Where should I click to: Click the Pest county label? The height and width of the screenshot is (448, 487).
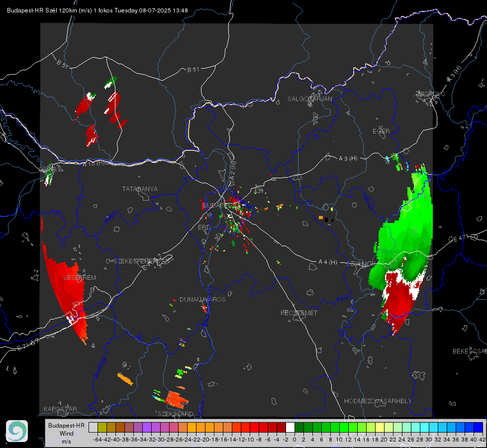(x=343, y=300)
